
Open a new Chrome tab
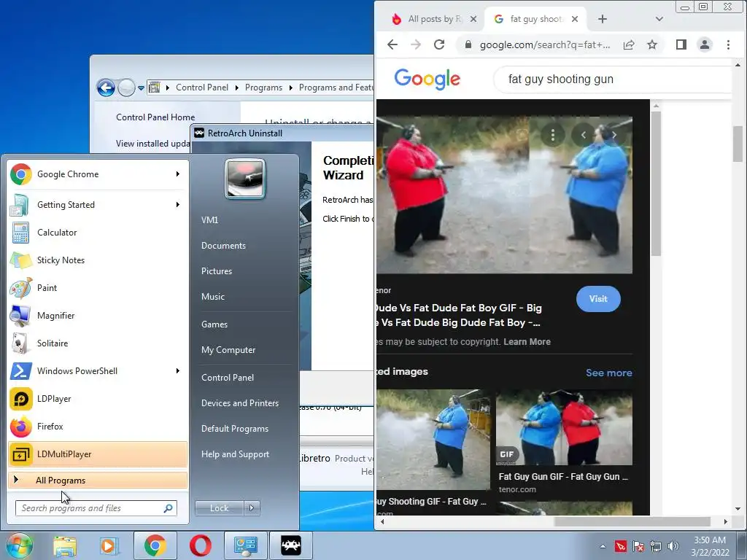tap(602, 19)
